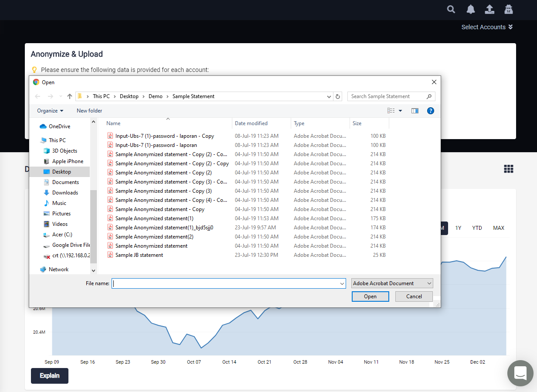Screen dimensions: 537x392
Task: Open the grid view icon on dashboard
Action: click(509, 169)
